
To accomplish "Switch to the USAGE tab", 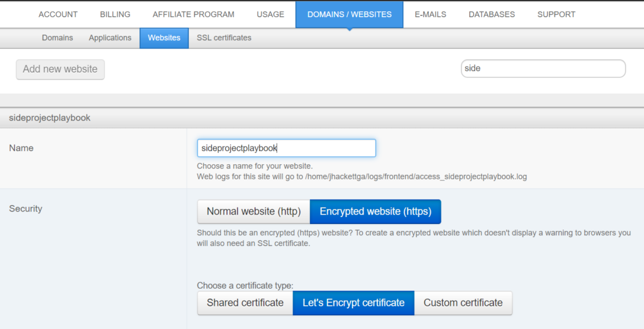I will [x=270, y=14].
